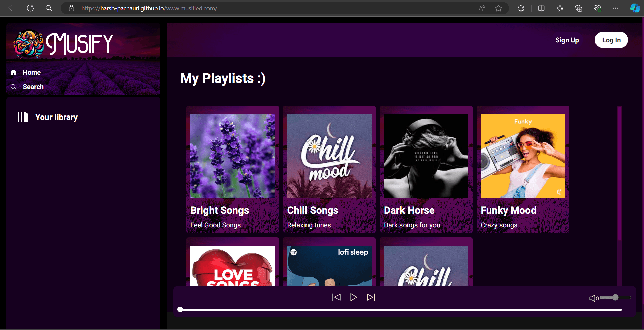Click Search magnifier icon in sidebar
644x330 pixels.
click(x=13, y=87)
